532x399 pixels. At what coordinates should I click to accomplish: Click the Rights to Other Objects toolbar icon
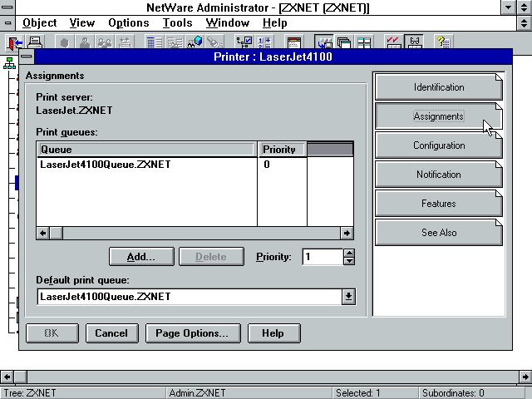coord(175,42)
